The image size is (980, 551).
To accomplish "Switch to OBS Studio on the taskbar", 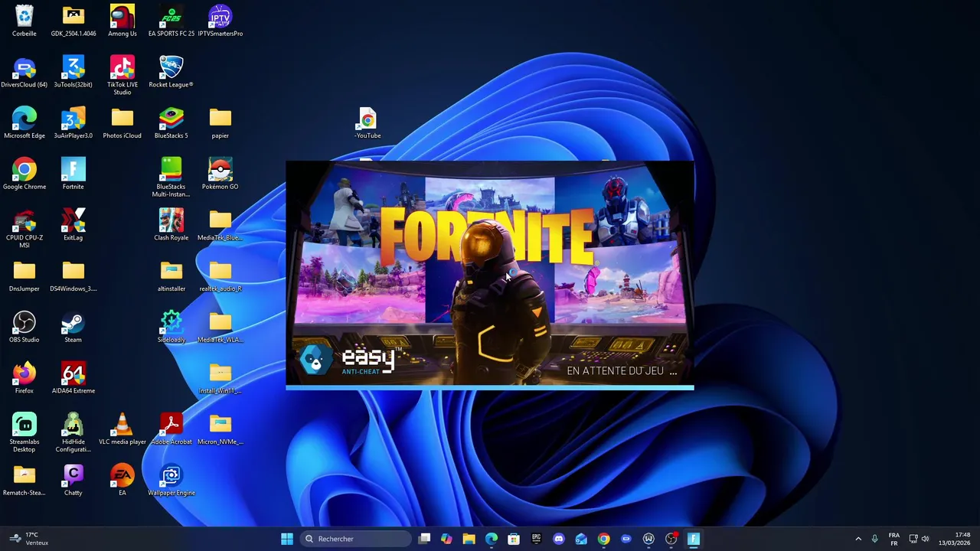I will [671, 539].
